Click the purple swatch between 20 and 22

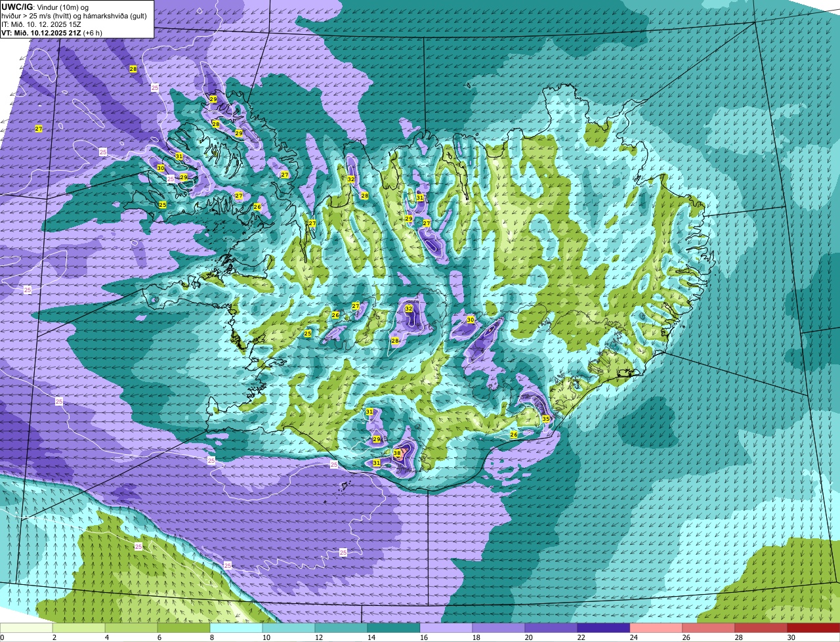pyautogui.click(x=551, y=628)
